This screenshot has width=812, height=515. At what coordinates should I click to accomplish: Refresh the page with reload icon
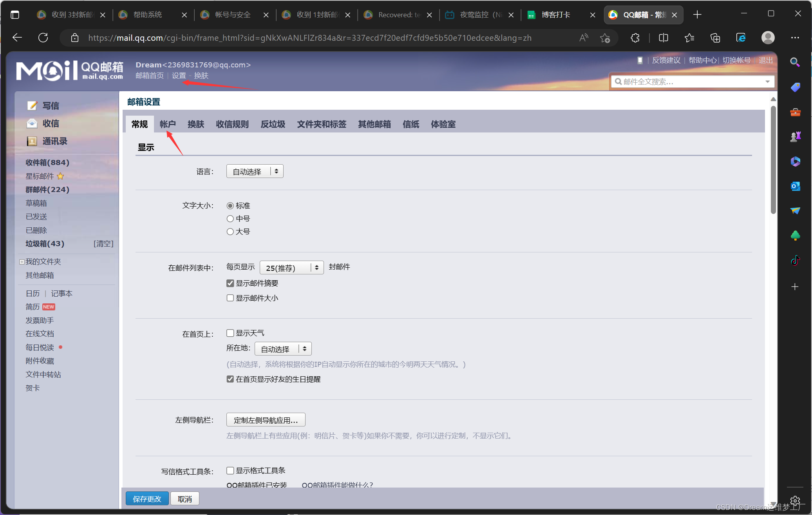coord(43,38)
